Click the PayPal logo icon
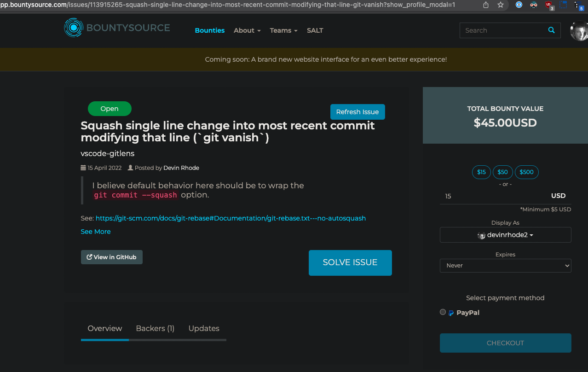 pyautogui.click(x=451, y=313)
